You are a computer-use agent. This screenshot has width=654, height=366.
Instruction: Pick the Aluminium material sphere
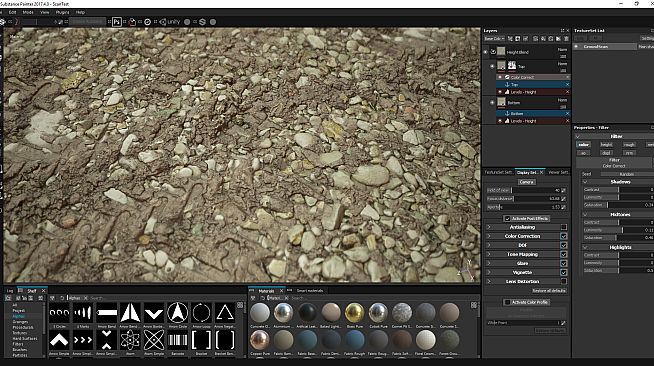point(284,313)
